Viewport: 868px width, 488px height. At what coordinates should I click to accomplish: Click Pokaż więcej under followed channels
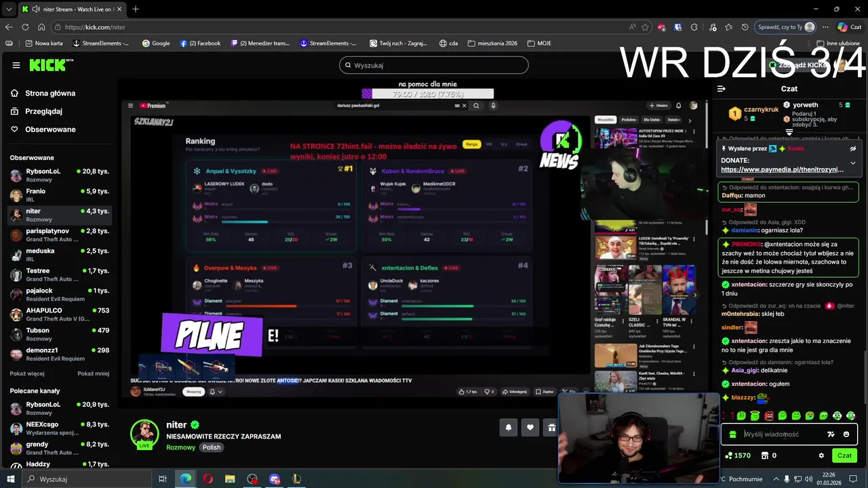click(27, 373)
